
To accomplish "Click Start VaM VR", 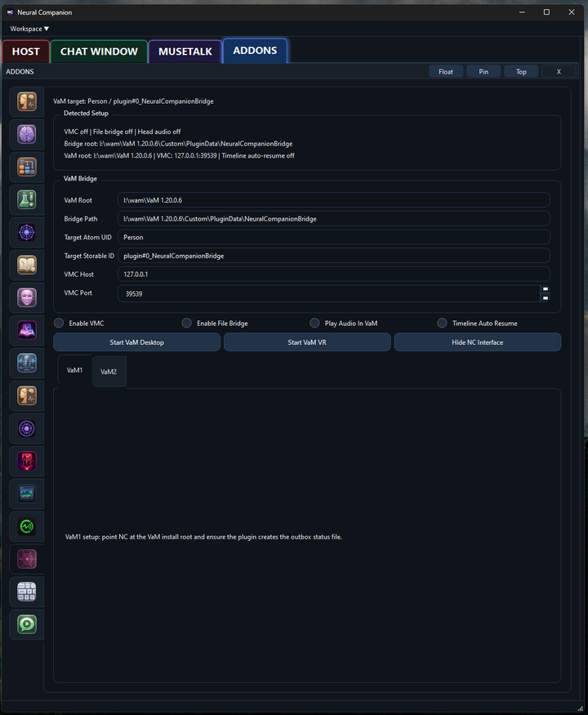I will pos(307,342).
